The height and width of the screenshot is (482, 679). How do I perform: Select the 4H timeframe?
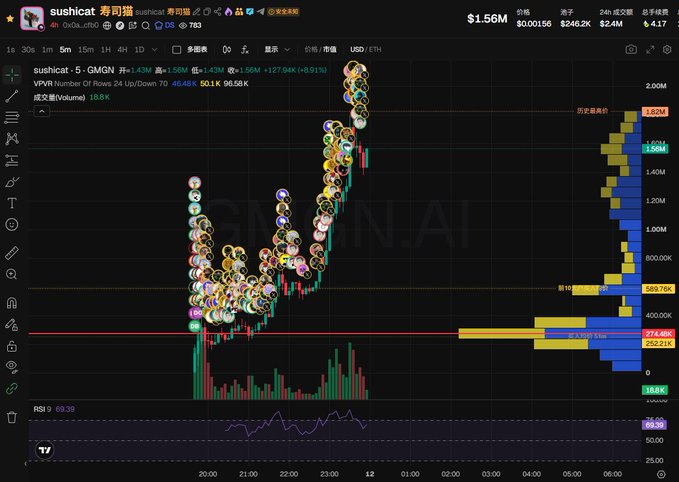[123, 50]
